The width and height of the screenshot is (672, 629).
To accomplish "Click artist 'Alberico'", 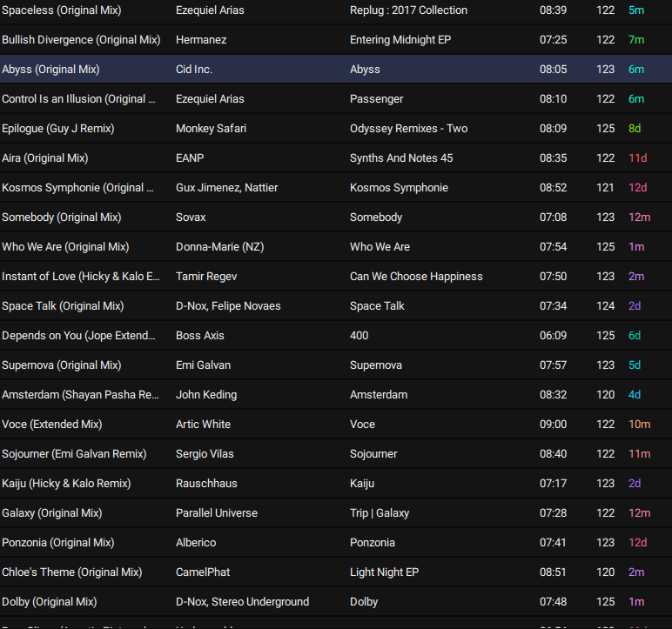I will [x=196, y=543].
